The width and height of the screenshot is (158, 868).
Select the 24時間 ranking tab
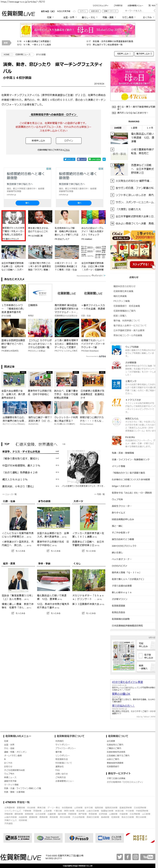point(118,128)
